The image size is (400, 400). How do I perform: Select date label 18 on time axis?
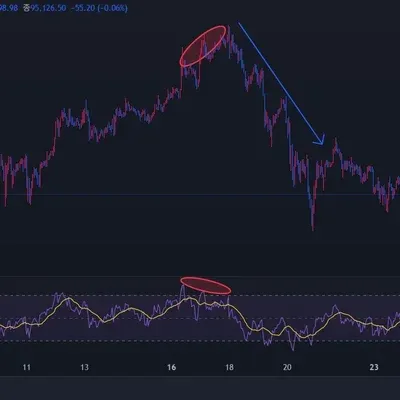coord(229,367)
